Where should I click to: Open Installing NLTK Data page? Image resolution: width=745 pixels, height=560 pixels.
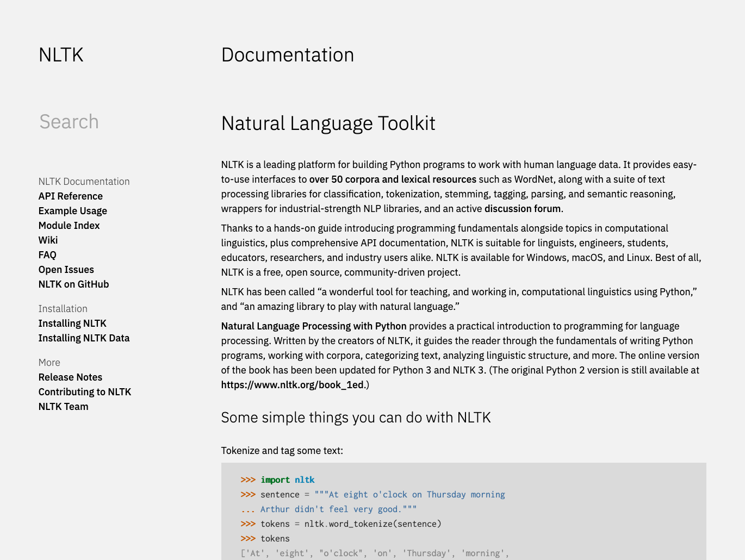(84, 338)
